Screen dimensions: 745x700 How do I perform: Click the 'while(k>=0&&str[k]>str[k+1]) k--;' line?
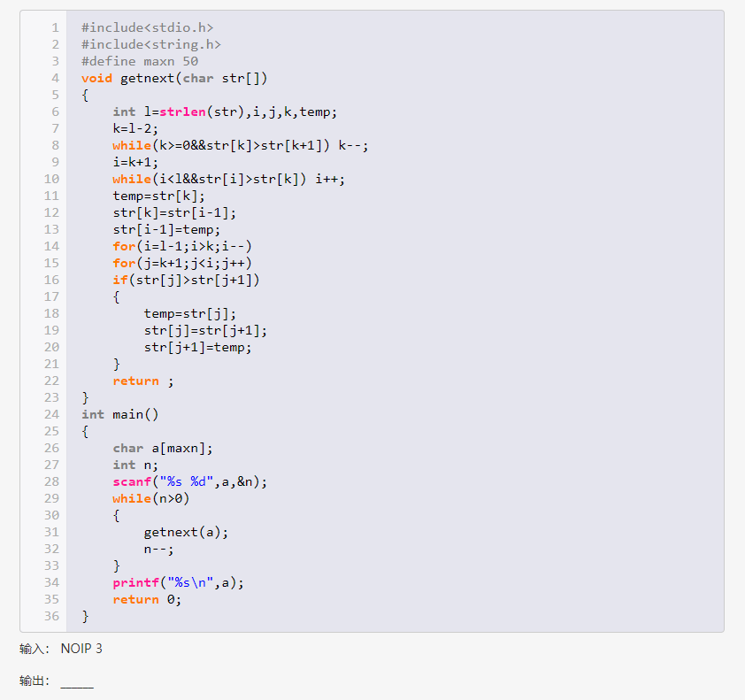click(x=241, y=145)
